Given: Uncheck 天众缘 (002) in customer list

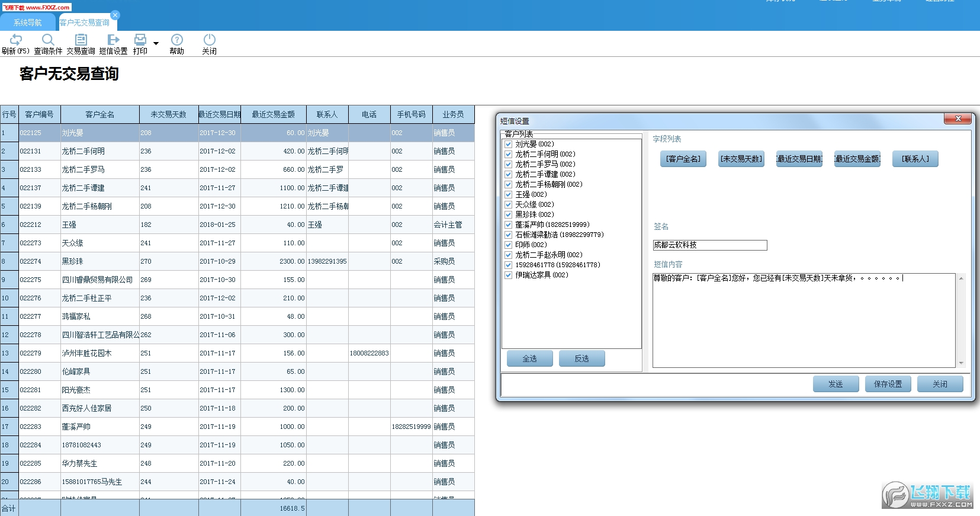Looking at the screenshot, I should [x=508, y=204].
